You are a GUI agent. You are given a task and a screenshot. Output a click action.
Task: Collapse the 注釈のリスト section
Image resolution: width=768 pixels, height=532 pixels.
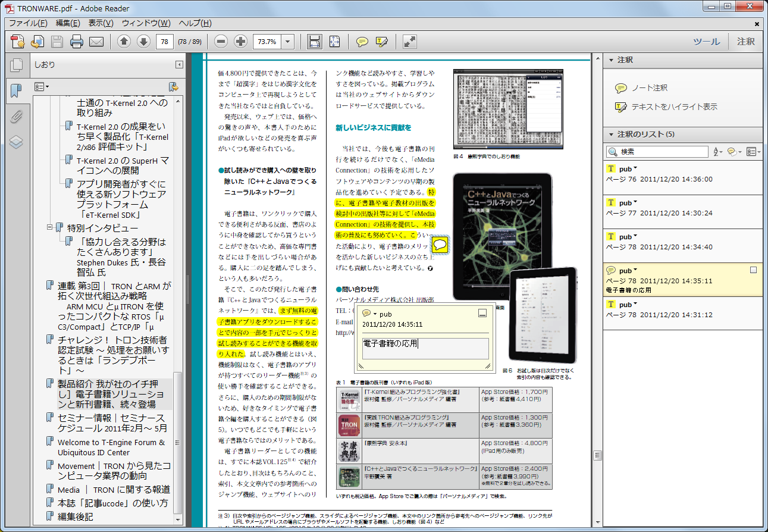coord(611,134)
